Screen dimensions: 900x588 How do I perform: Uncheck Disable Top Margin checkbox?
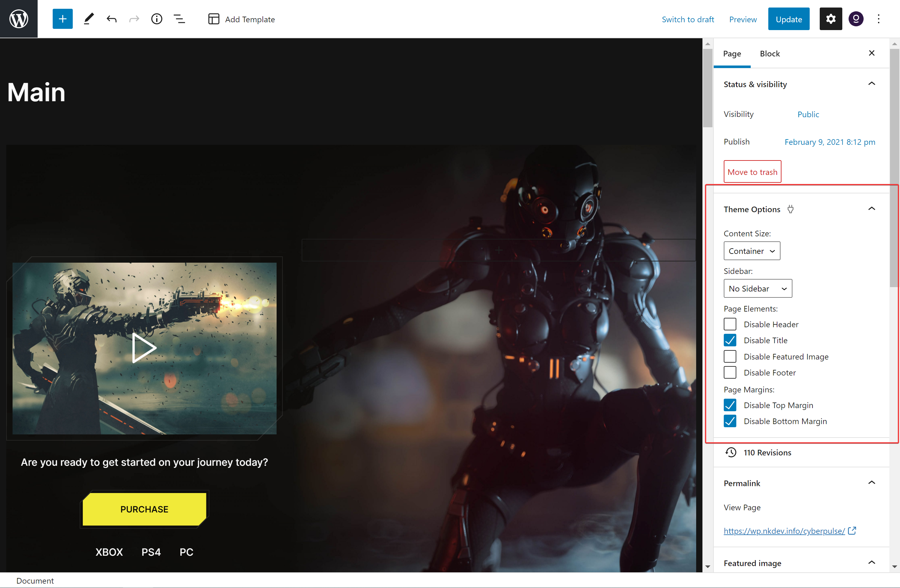click(730, 405)
